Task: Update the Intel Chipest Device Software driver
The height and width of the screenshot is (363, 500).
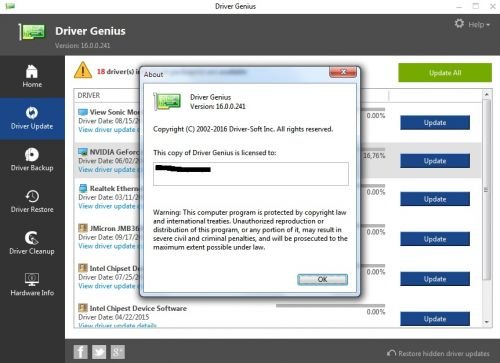Action: [435, 319]
